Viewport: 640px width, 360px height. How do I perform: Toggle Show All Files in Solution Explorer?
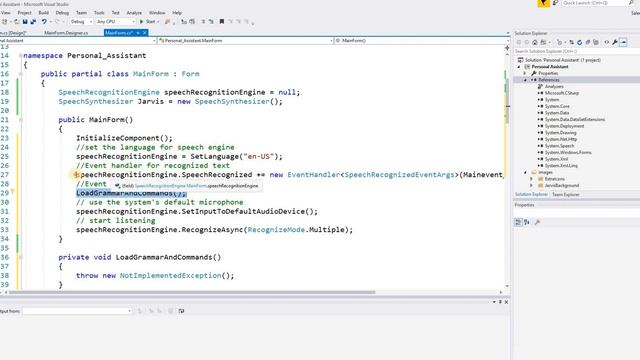596,42
